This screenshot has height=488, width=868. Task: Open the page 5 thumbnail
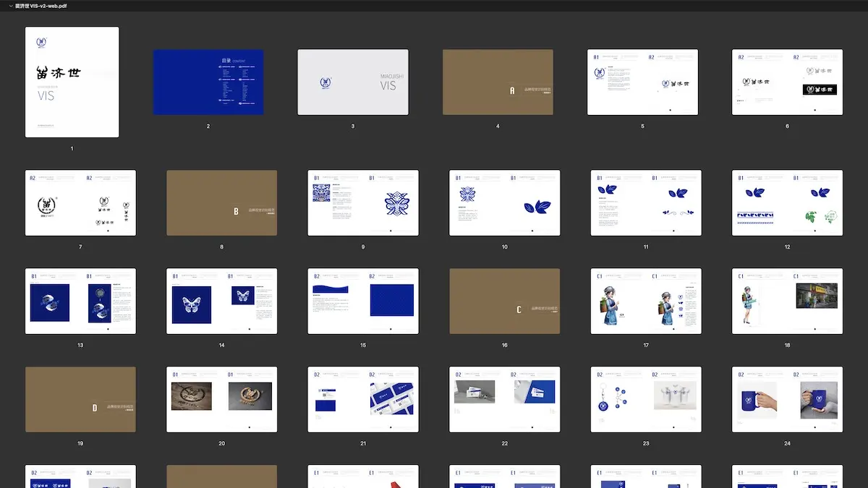tap(642, 82)
